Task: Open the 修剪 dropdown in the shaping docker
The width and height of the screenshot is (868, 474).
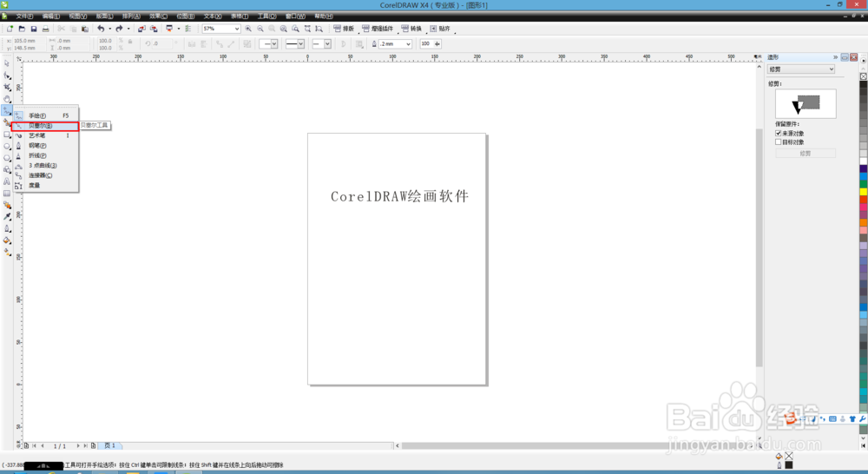Action: click(801, 69)
